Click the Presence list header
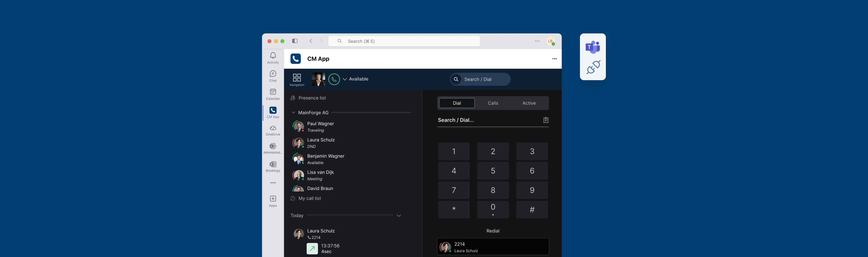 (x=308, y=98)
